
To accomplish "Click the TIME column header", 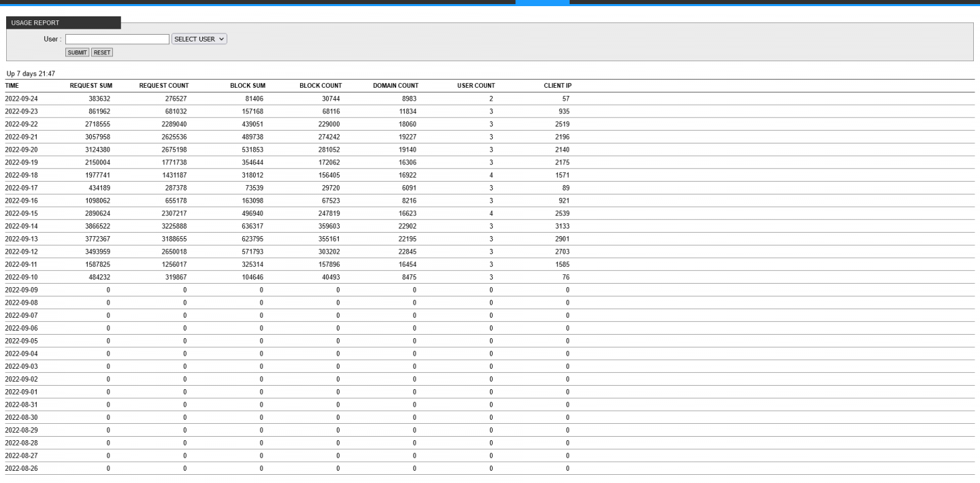I will (12, 86).
